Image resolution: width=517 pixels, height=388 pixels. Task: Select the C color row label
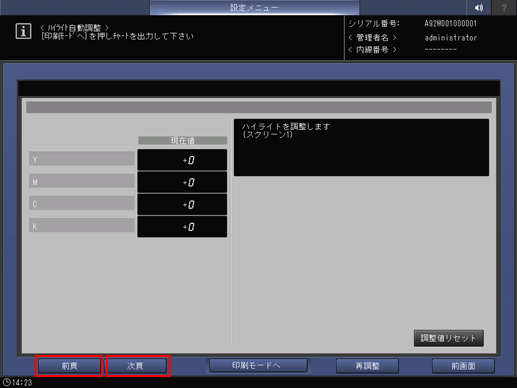click(82, 203)
